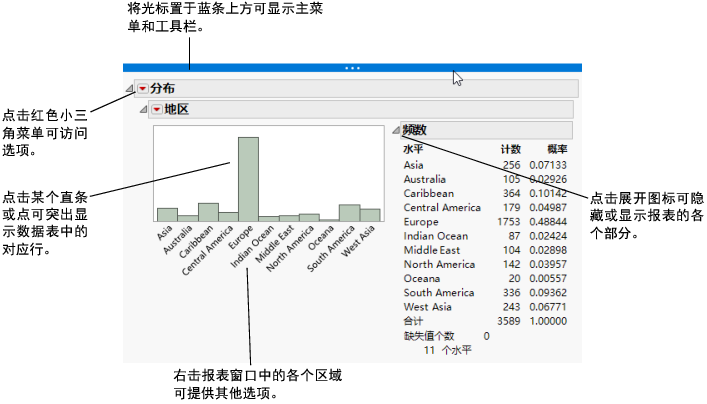Select the Europe bar in the histogram
This screenshot has width=707, height=404.
(248, 179)
